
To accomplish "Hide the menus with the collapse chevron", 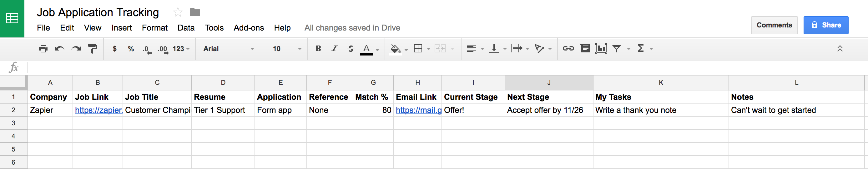I will point(840,49).
